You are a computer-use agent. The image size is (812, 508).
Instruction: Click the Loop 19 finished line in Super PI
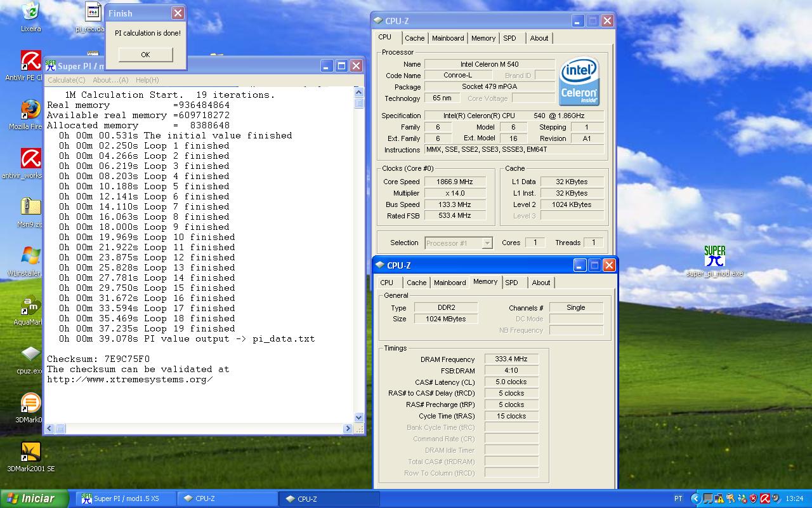pos(147,328)
